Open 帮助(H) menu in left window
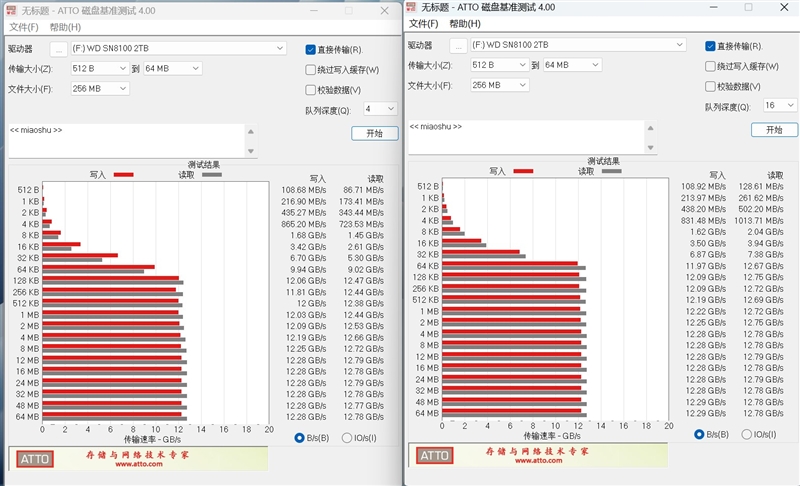Viewport: 800px width, 486px height. (65, 27)
